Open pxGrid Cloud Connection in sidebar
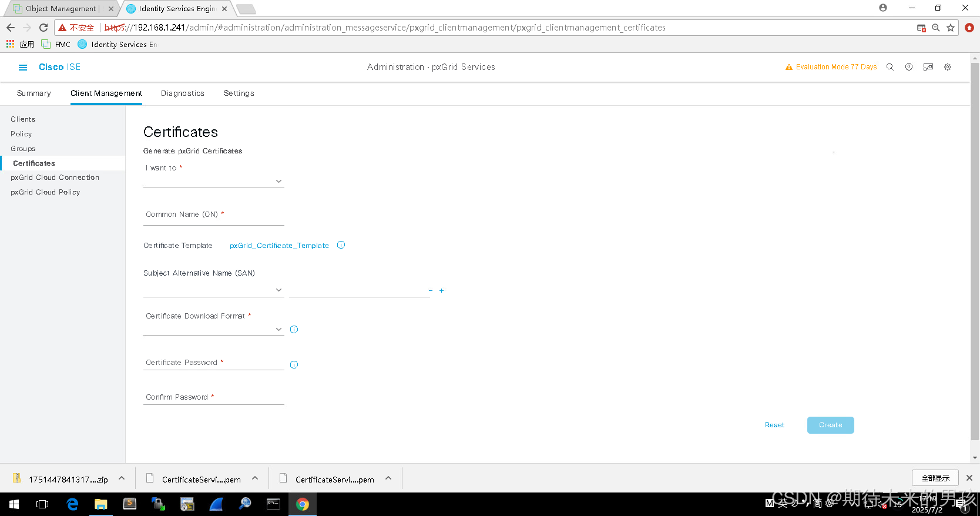The height and width of the screenshot is (516, 980). (x=55, y=177)
